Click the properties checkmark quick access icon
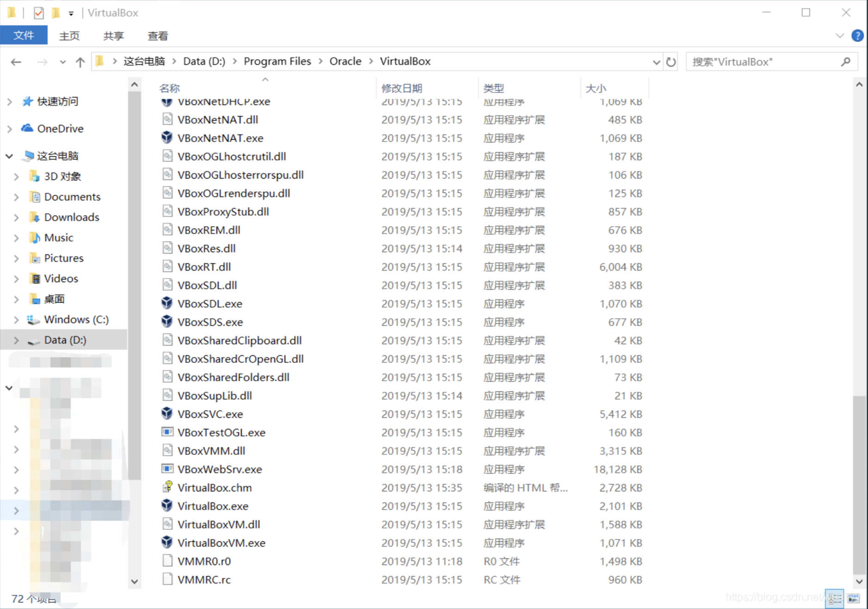The height and width of the screenshot is (609, 868). 39,13
